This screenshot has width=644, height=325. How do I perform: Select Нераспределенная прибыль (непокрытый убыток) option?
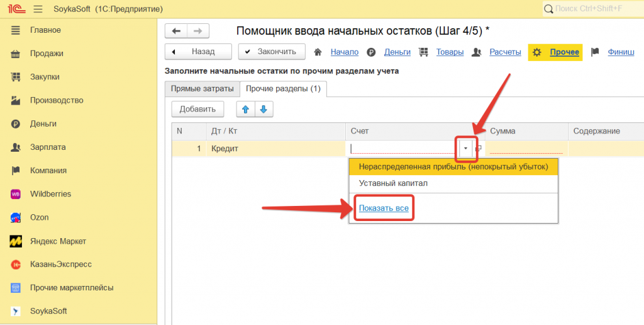click(453, 166)
